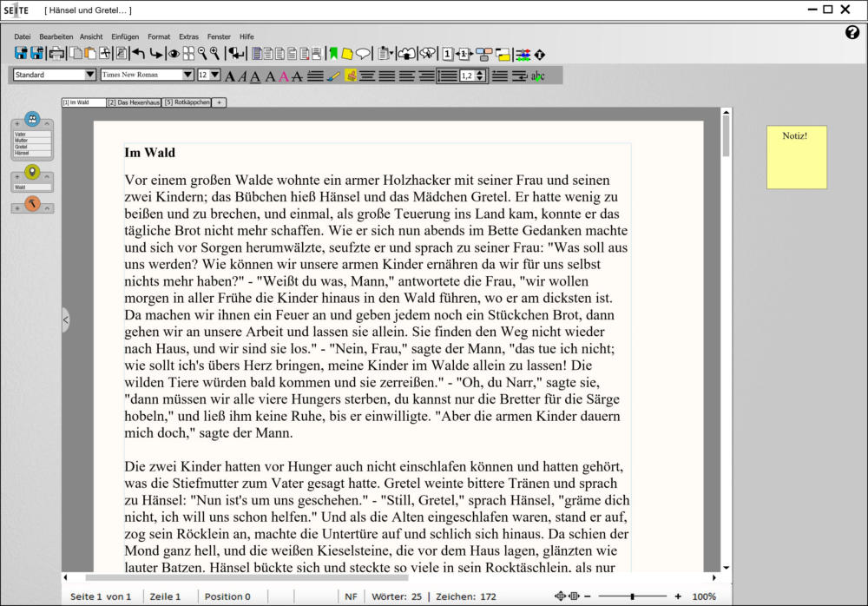Click the blue characters panel icon
868x606 pixels.
pos(32,120)
